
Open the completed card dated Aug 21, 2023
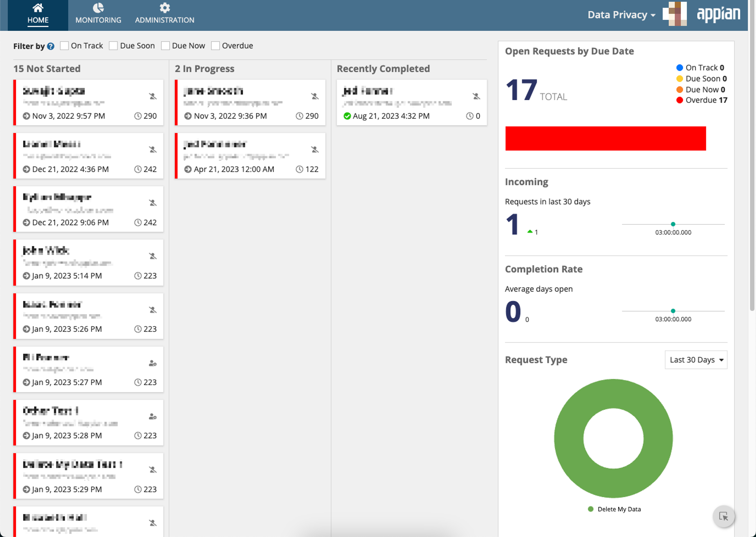pos(412,103)
